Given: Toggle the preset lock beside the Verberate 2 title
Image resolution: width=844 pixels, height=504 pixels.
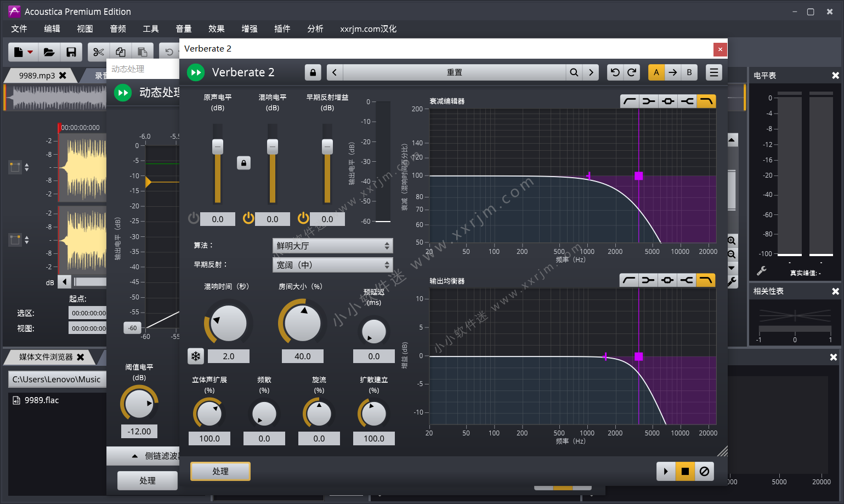Looking at the screenshot, I should 313,72.
